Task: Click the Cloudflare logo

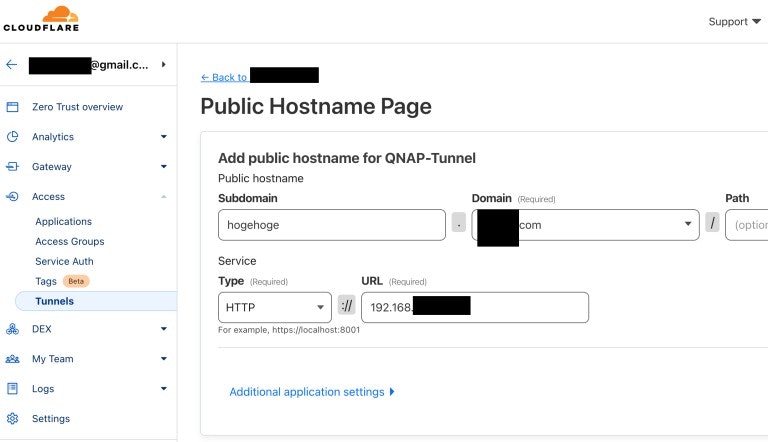Action: [41, 20]
